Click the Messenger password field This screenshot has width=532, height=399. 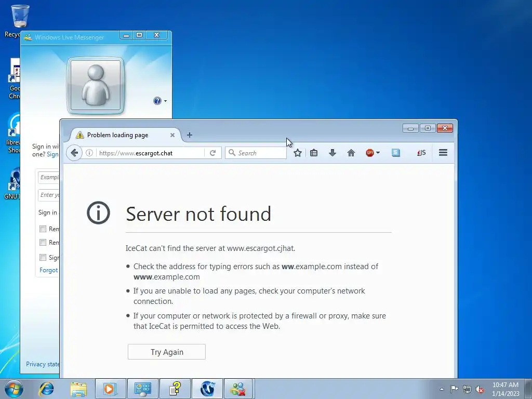click(49, 195)
